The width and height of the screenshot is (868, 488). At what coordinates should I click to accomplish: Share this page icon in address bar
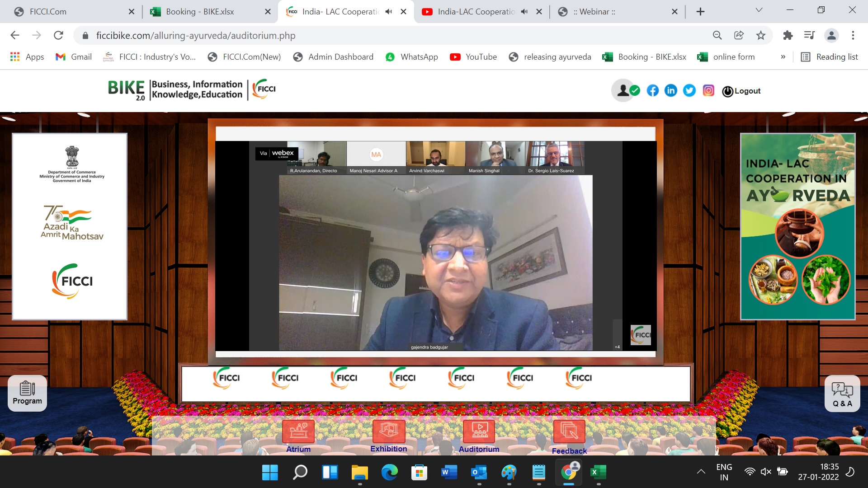(x=739, y=35)
